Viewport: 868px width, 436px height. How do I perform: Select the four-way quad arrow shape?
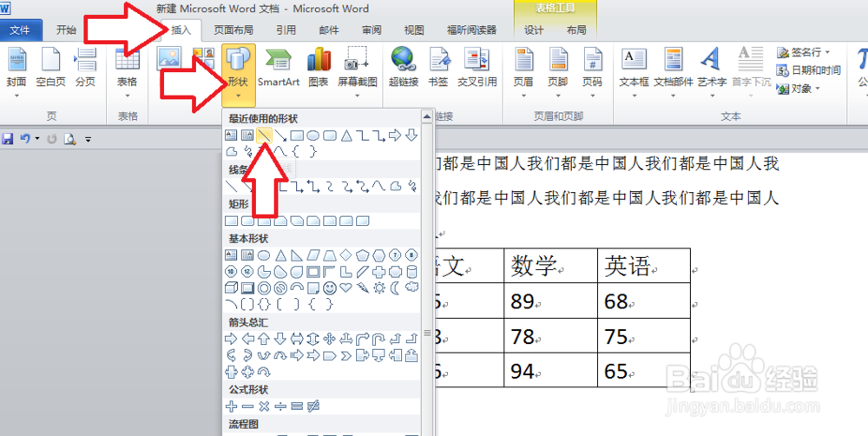tap(329, 339)
